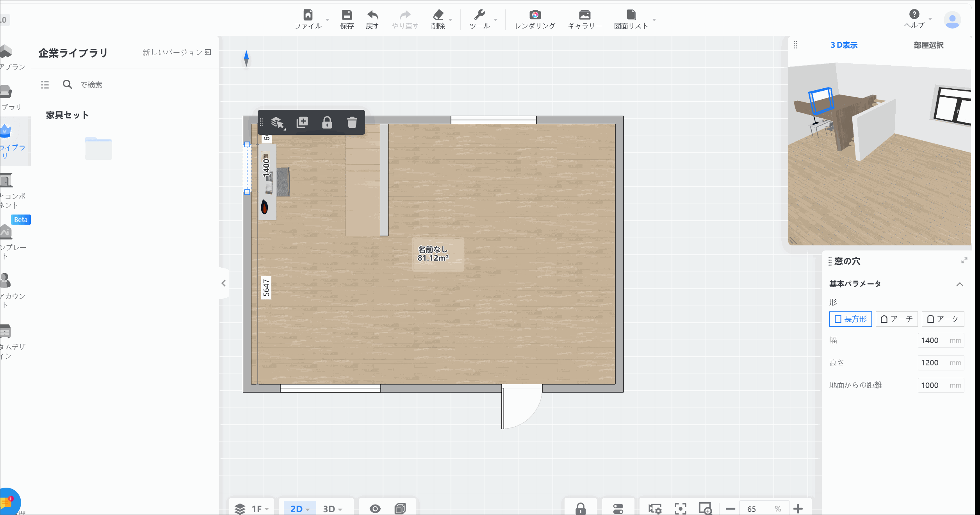The height and width of the screenshot is (515, 980).
Task: Open the 2D view mode dropdown
Action: click(x=300, y=509)
